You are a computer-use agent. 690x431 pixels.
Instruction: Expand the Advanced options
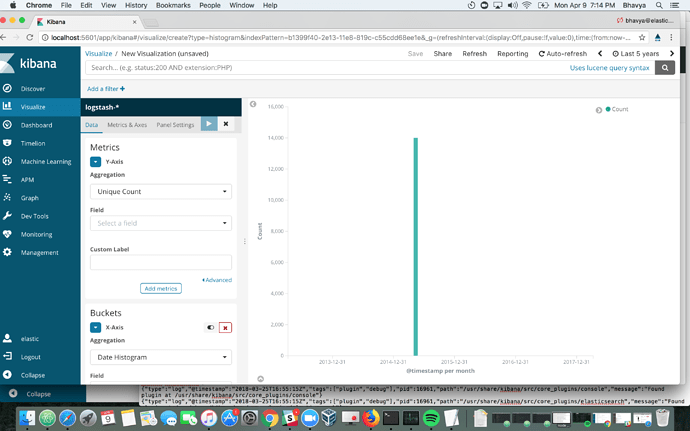coord(217,280)
